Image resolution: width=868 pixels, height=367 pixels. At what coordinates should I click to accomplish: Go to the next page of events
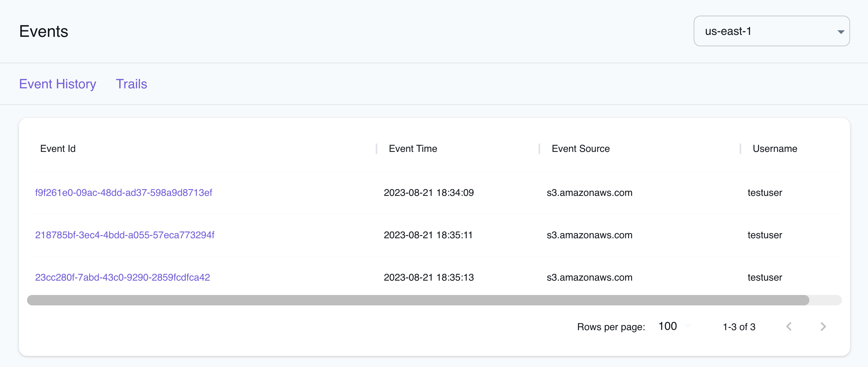tap(823, 326)
